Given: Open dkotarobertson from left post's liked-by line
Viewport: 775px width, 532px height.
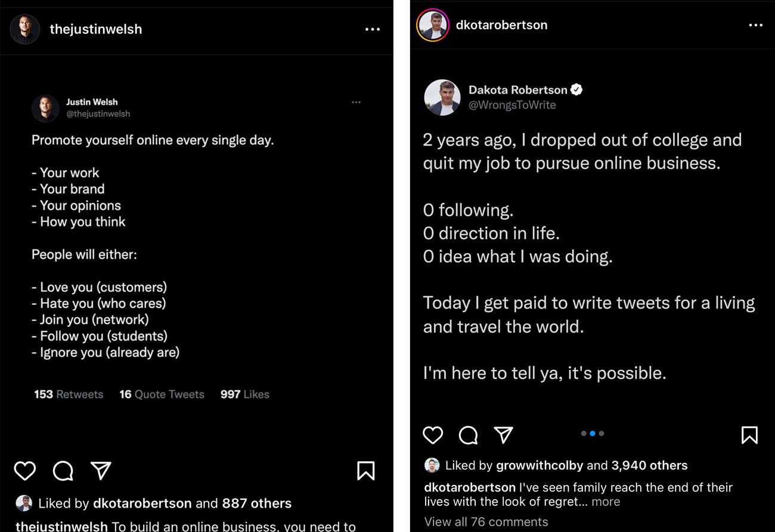Looking at the screenshot, I should [x=142, y=503].
